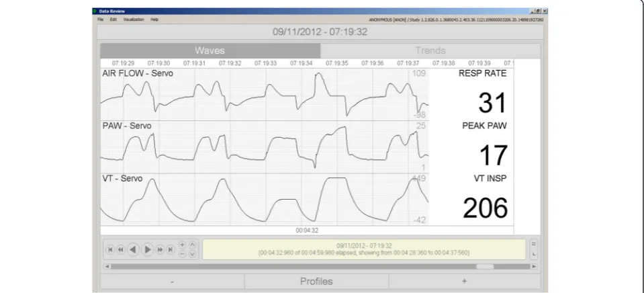Close the Data Review window
The width and height of the screenshot is (644, 293).
pos(545,11)
